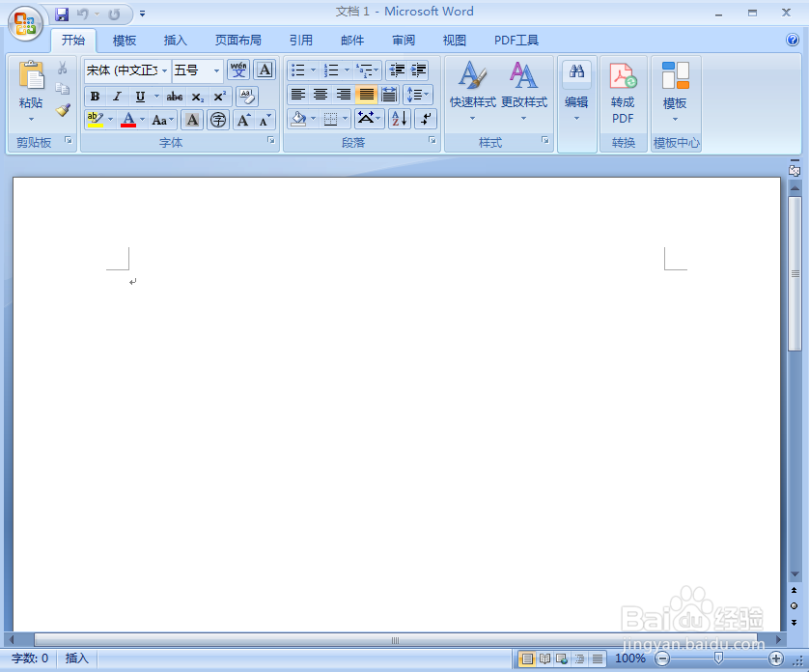This screenshot has height=672, width=809.
Task: Toggle subscript formatting
Action: (x=198, y=96)
